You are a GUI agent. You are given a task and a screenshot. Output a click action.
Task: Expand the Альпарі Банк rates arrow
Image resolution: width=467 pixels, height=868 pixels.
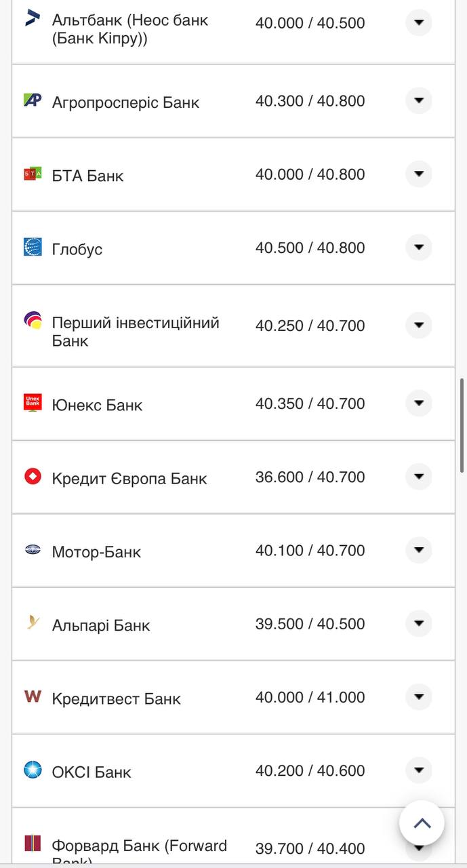point(418,623)
